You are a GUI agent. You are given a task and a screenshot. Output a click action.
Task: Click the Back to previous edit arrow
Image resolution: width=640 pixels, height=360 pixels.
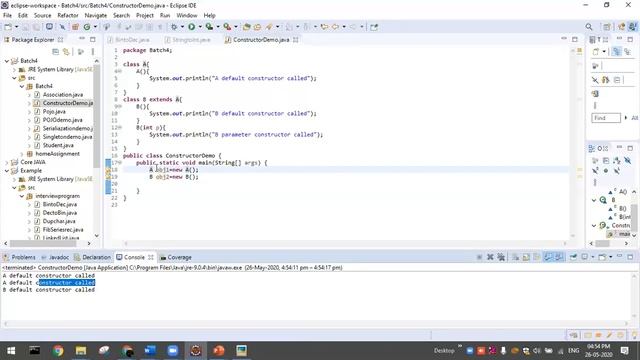click(x=324, y=27)
